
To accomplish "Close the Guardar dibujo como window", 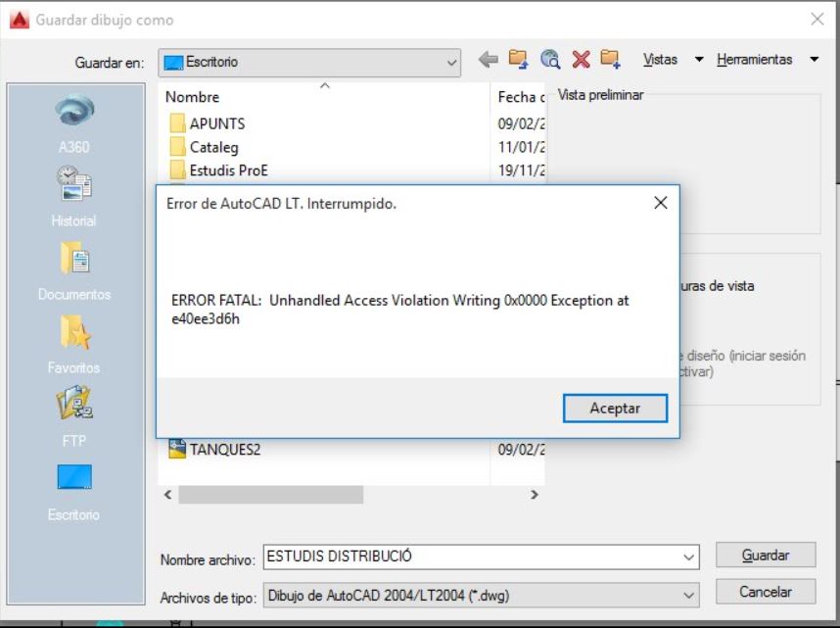I will pos(817,20).
